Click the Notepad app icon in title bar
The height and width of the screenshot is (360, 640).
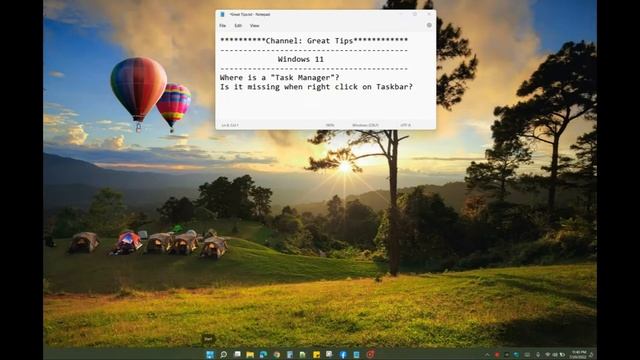222,14
